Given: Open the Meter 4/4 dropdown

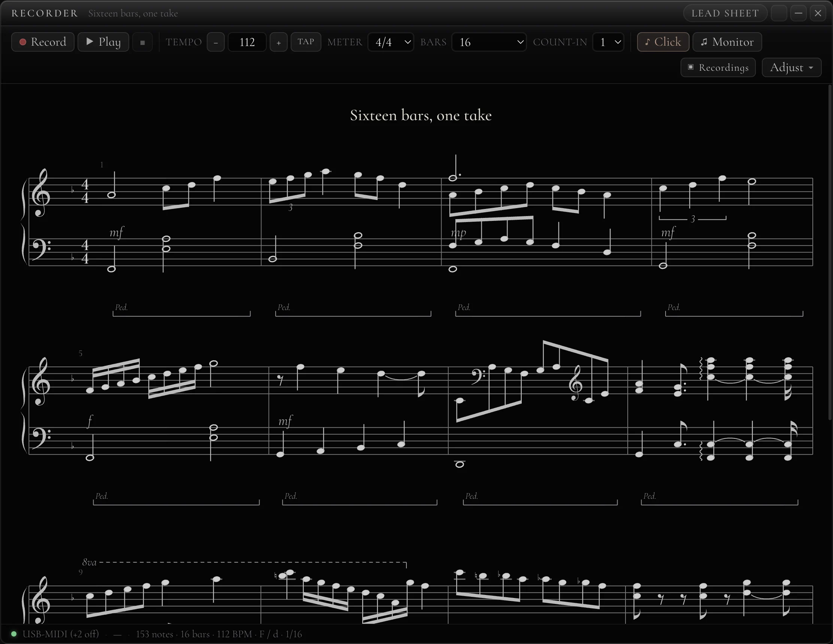Looking at the screenshot, I should [391, 42].
